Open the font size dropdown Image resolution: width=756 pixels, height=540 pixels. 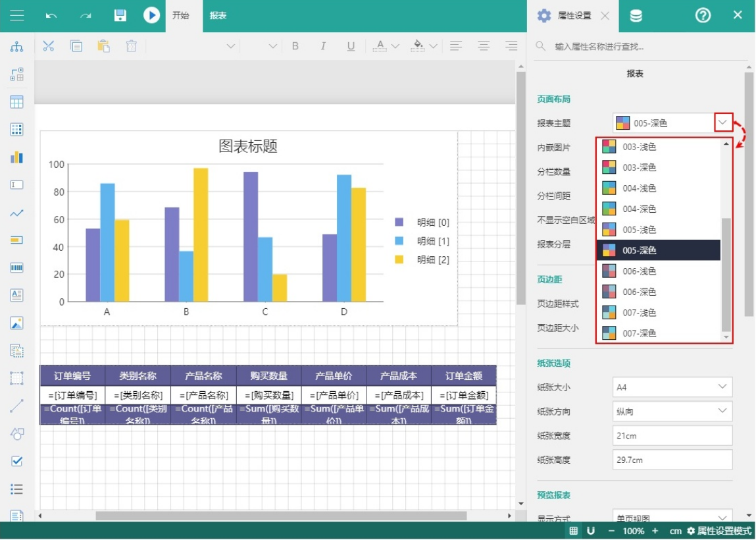273,46
